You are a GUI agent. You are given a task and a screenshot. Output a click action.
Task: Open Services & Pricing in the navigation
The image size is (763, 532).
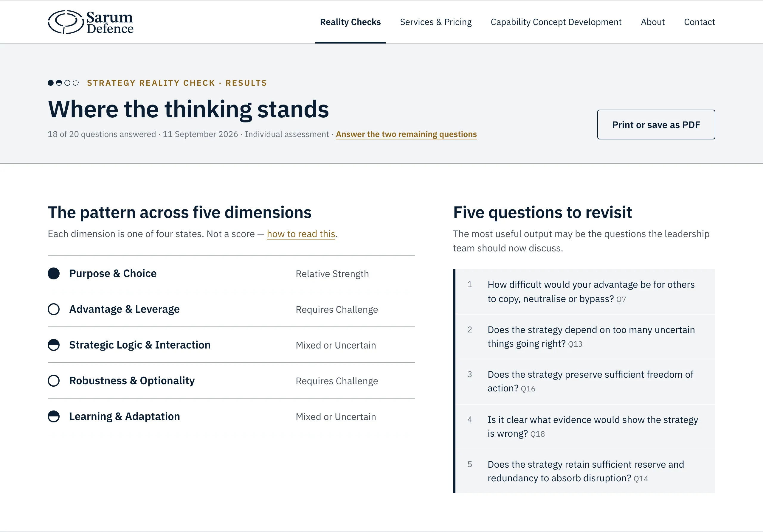[436, 22]
